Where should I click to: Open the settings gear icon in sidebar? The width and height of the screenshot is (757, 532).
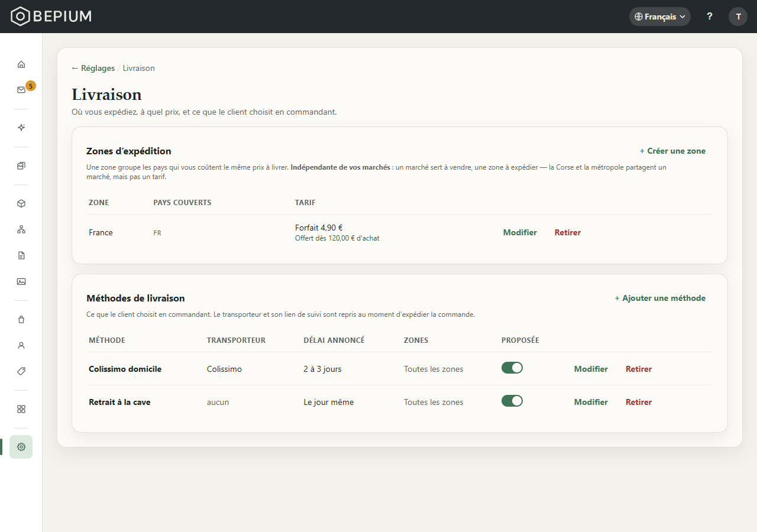point(21,447)
